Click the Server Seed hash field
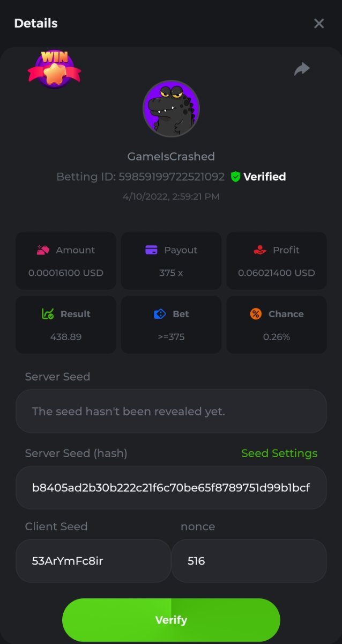 click(171, 487)
